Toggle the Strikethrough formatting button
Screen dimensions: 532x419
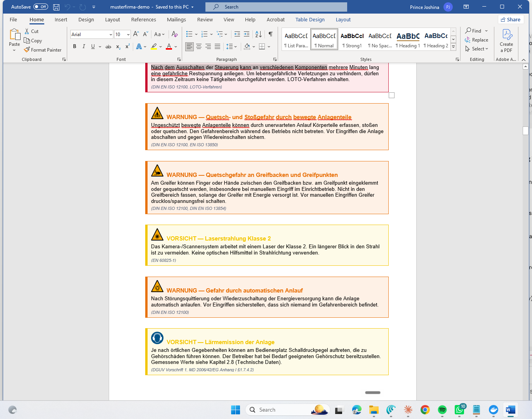(108, 47)
